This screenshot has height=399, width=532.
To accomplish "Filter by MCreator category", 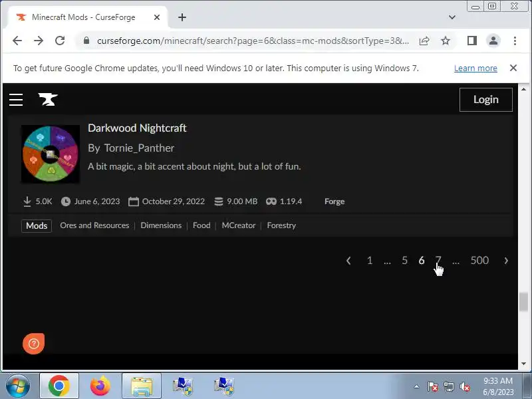I will (x=239, y=225).
